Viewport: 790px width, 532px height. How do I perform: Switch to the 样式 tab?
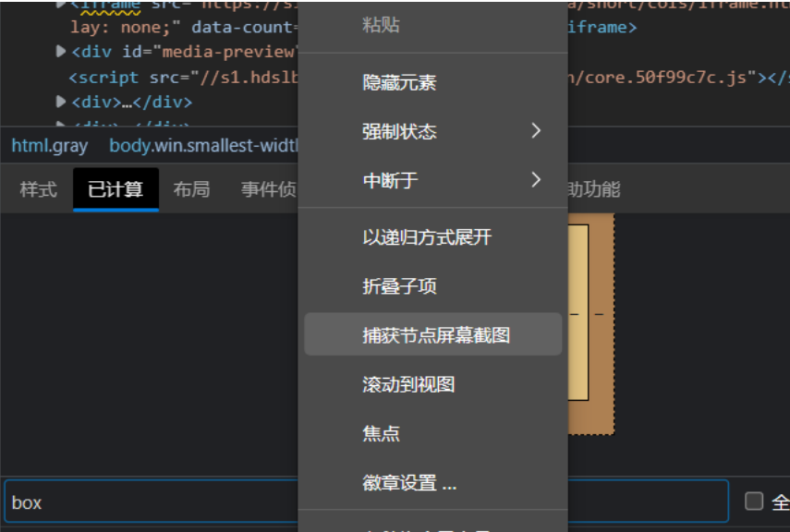pos(38,189)
